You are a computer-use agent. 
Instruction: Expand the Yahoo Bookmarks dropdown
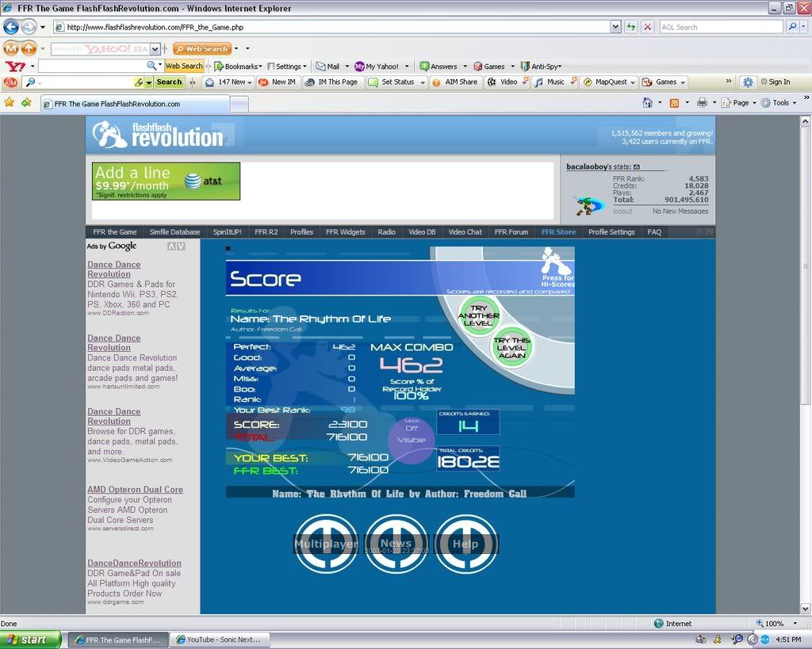pyautogui.click(x=241, y=67)
